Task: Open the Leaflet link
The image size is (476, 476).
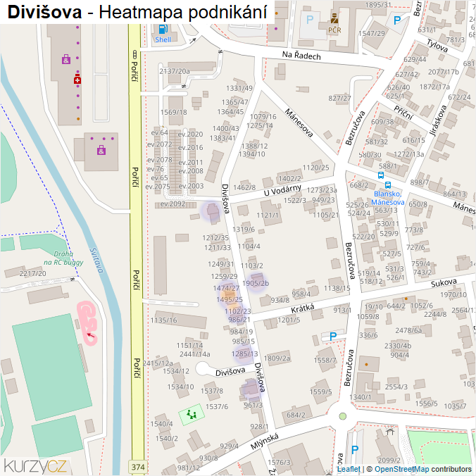Action: tap(349, 470)
